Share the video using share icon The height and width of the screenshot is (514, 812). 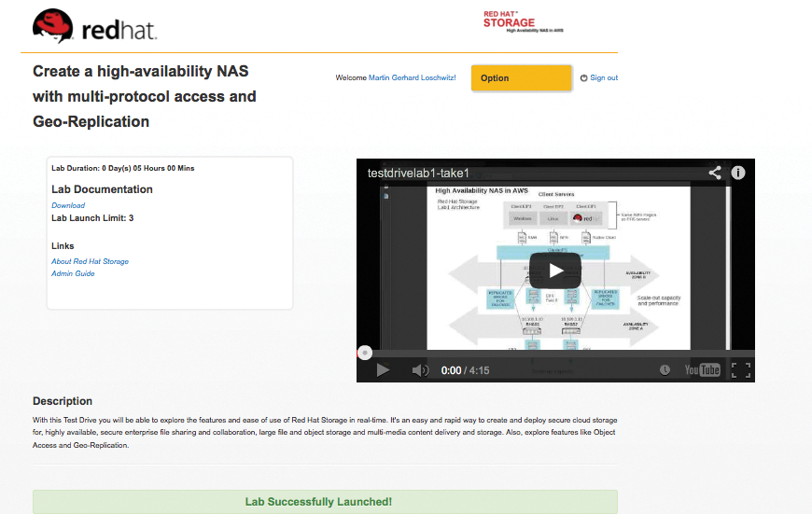[x=715, y=173]
